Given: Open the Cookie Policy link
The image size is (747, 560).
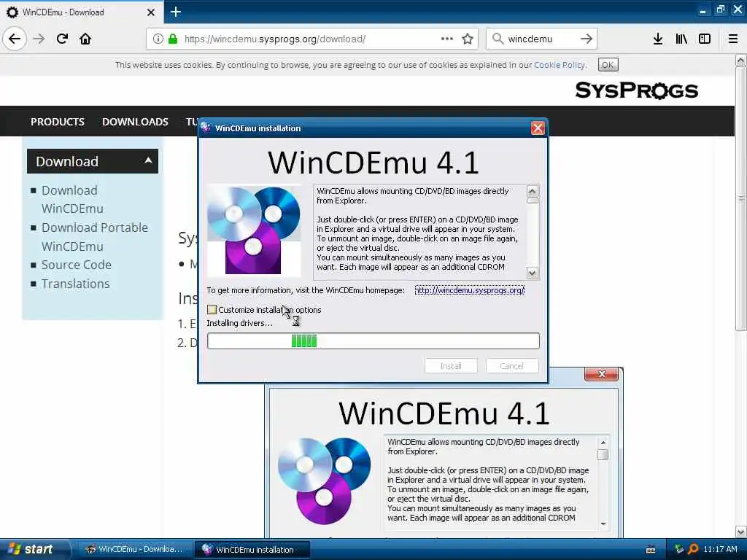Looking at the screenshot, I should point(559,65).
